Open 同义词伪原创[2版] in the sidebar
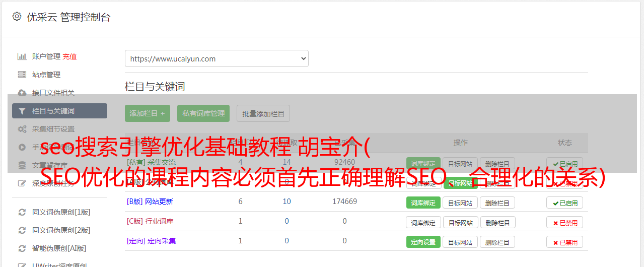The image size is (644, 267). pyautogui.click(x=61, y=230)
